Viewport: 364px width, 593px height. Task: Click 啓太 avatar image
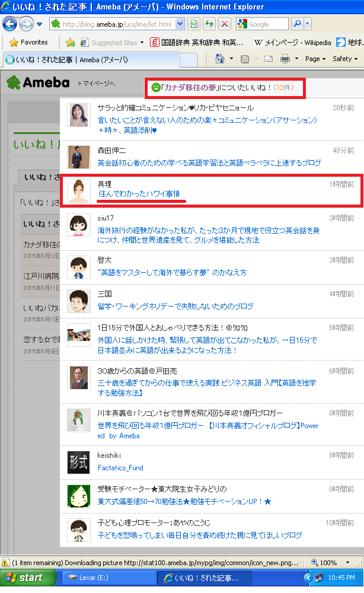(79, 267)
